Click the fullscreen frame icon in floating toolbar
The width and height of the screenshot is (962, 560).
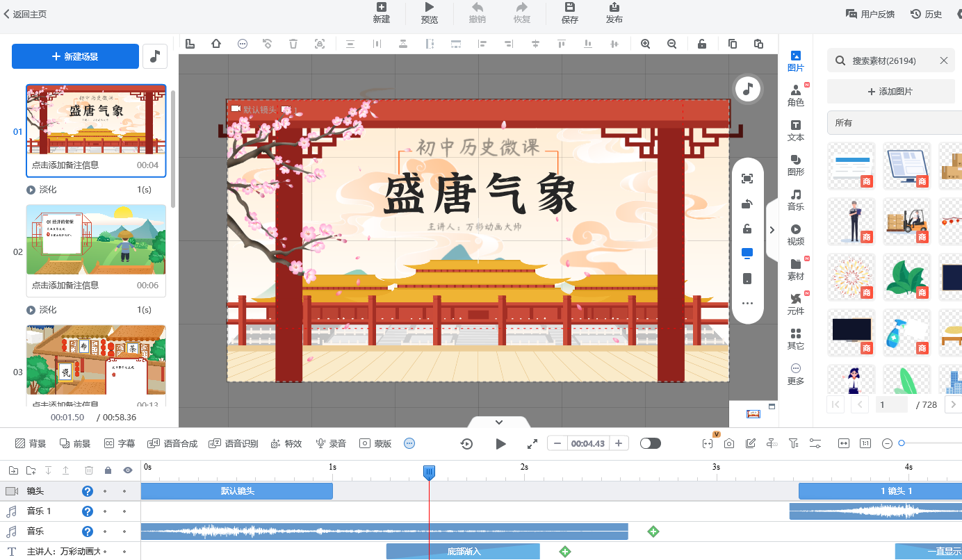click(747, 179)
